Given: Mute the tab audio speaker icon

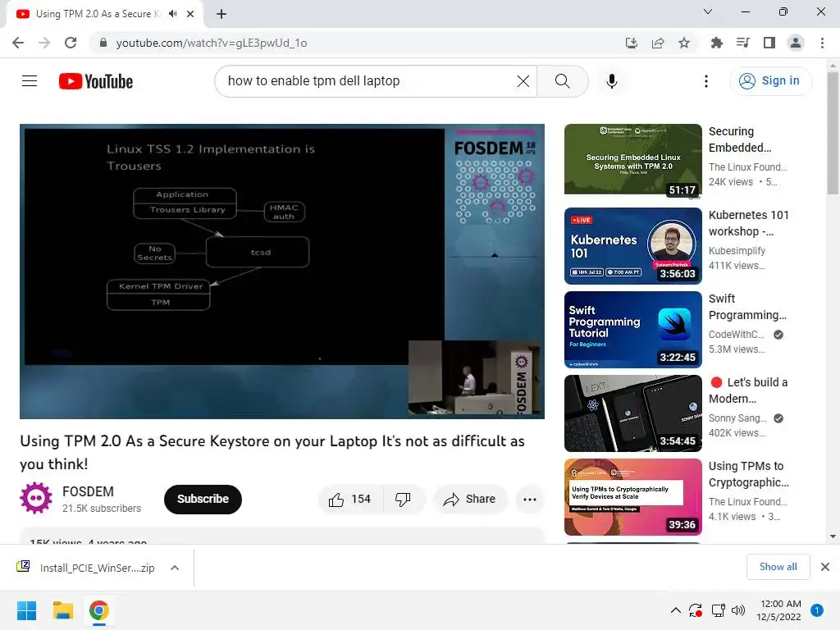Looking at the screenshot, I should coord(172,14).
